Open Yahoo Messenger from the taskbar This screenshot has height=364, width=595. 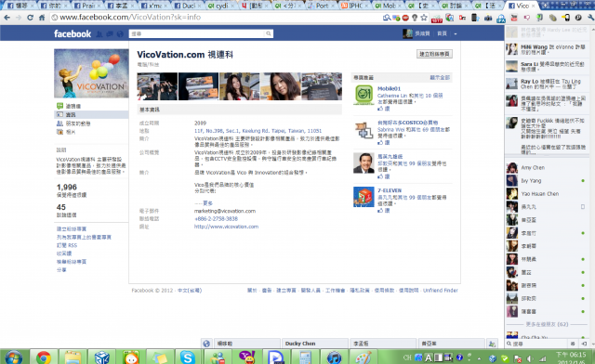point(246,357)
